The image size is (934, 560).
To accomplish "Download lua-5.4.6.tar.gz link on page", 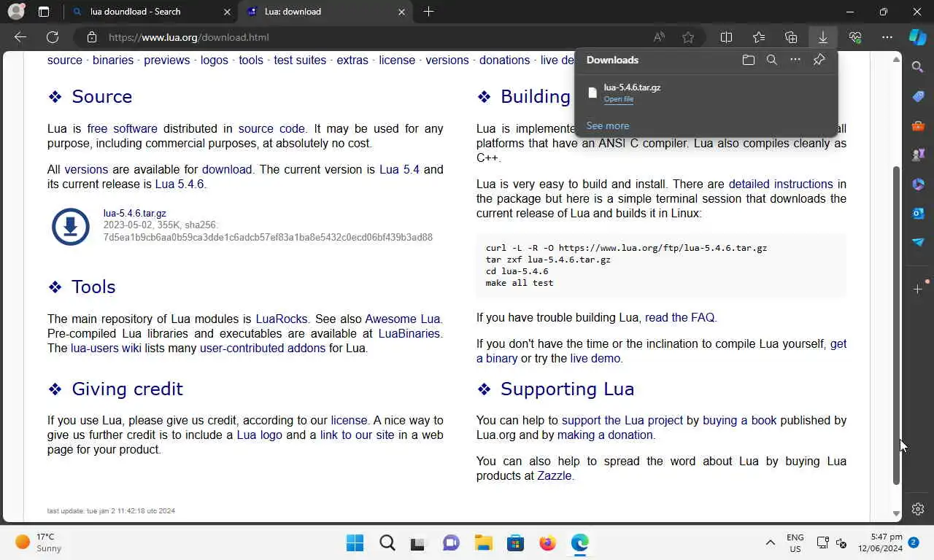I will (134, 213).
